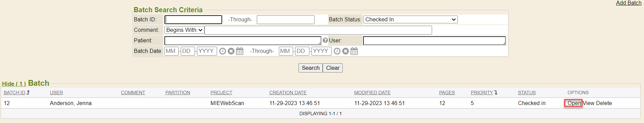Sort by the MODIFIED DATE column

[x=372, y=93]
